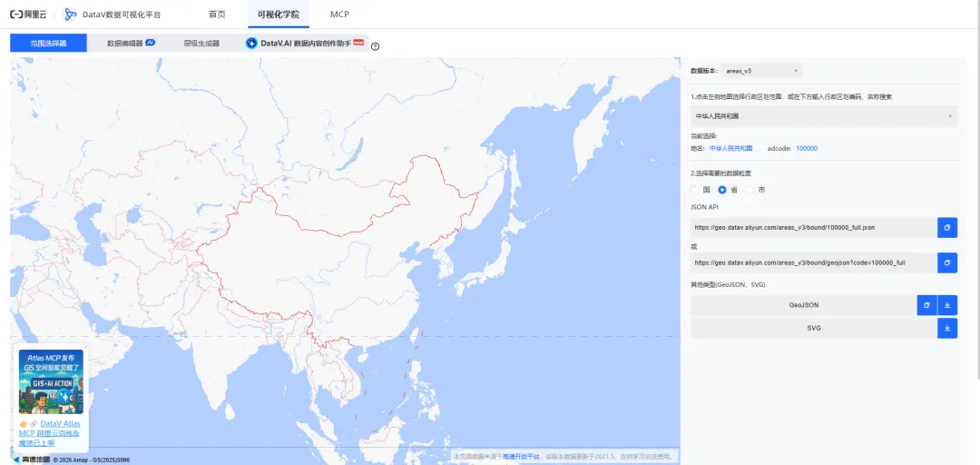Click the new badge on DataV.AI
The height and width of the screenshot is (465, 980).
pos(358,43)
